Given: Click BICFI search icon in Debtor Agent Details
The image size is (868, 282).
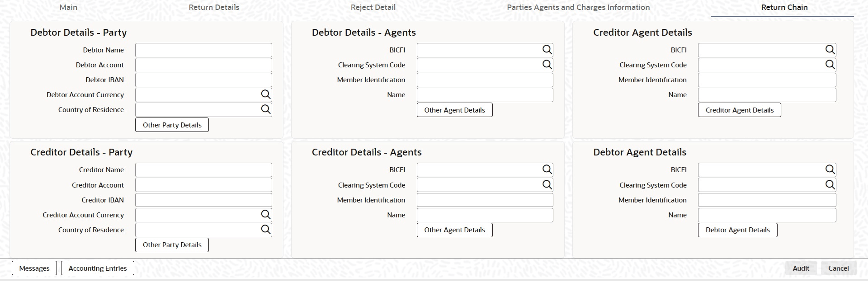Looking at the screenshot, I should [x=830, y=169].
